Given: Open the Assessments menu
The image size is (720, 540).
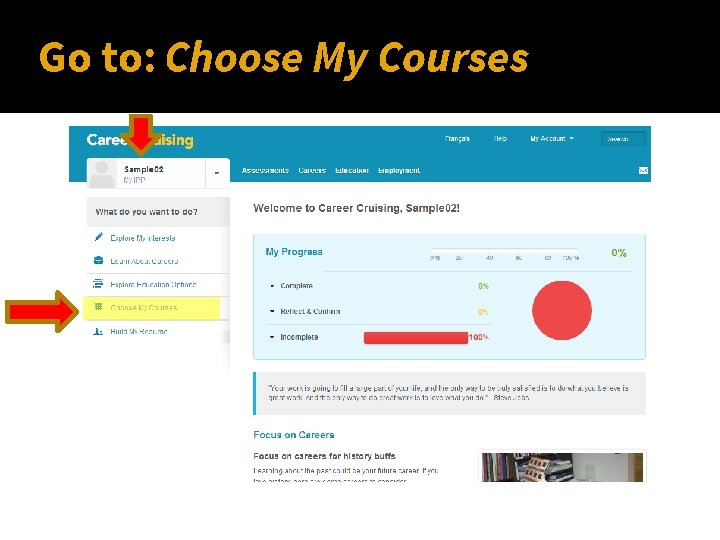Looking at the screenshot, I should point(265,170).
